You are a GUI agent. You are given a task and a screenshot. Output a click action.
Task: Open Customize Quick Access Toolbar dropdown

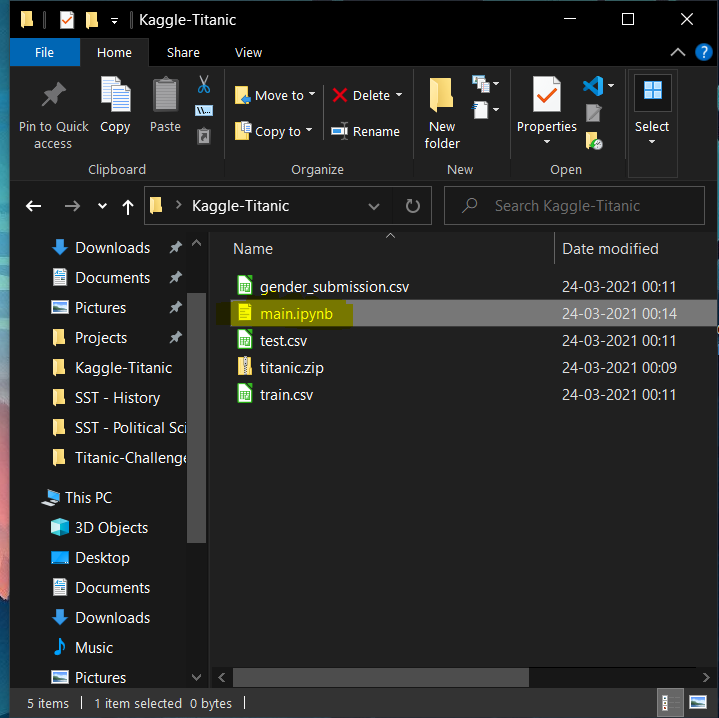coord(114,21)
